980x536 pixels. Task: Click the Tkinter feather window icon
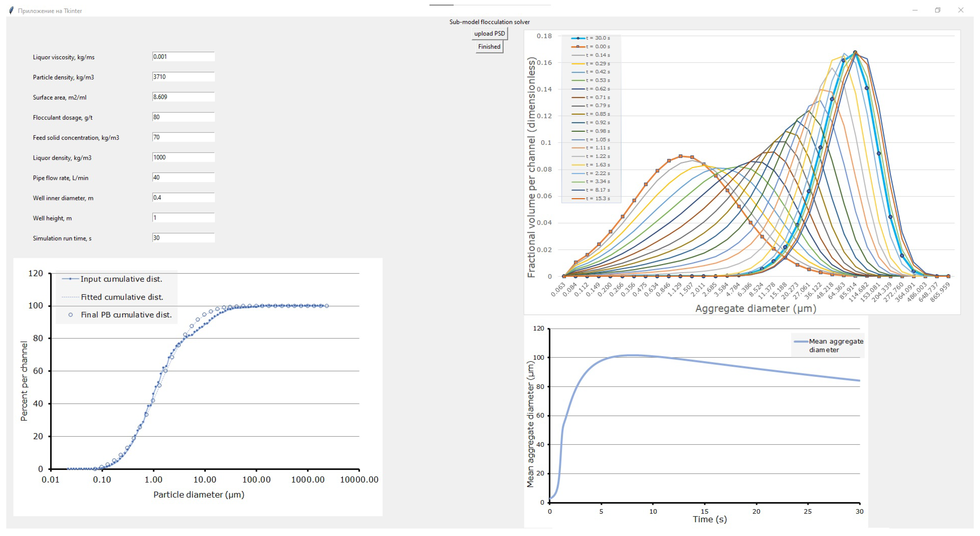(x=12, y=11)
